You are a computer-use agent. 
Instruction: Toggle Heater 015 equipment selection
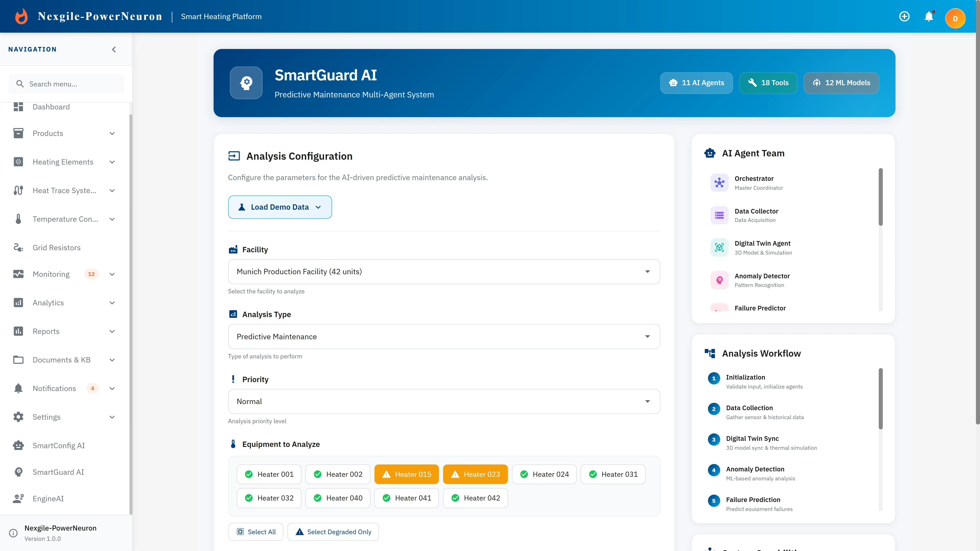click(406, 474)
